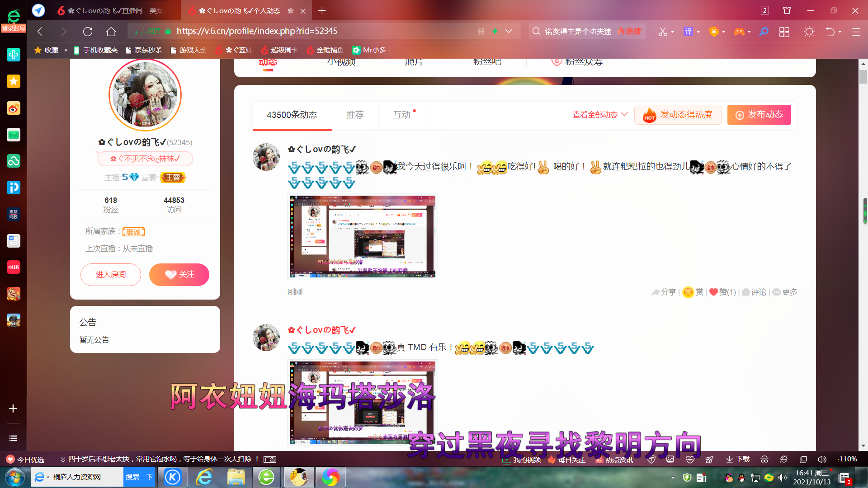Click the 发动态得热度 button
This screenshot has height=488, width=868.
coord(678,115)
